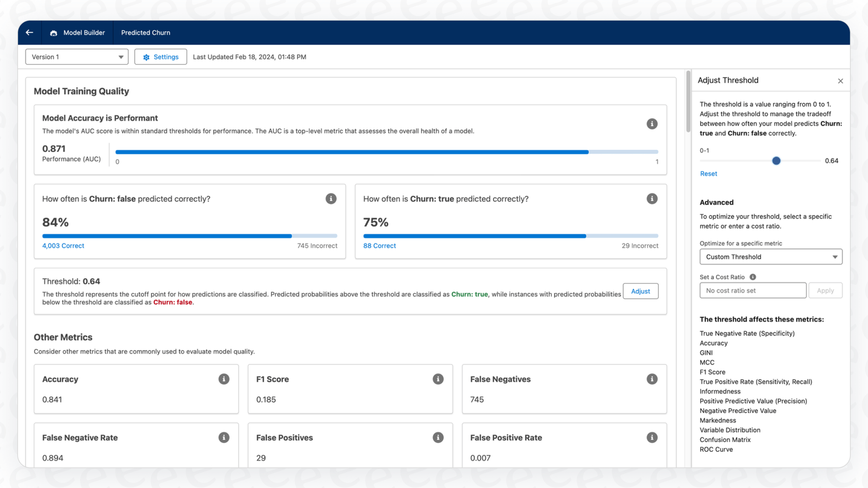Switch to the Predicted Churn tab
Image resolution: width=868 pixels, height=488 pixels.
pyautogui.click(x=145, y=33)
